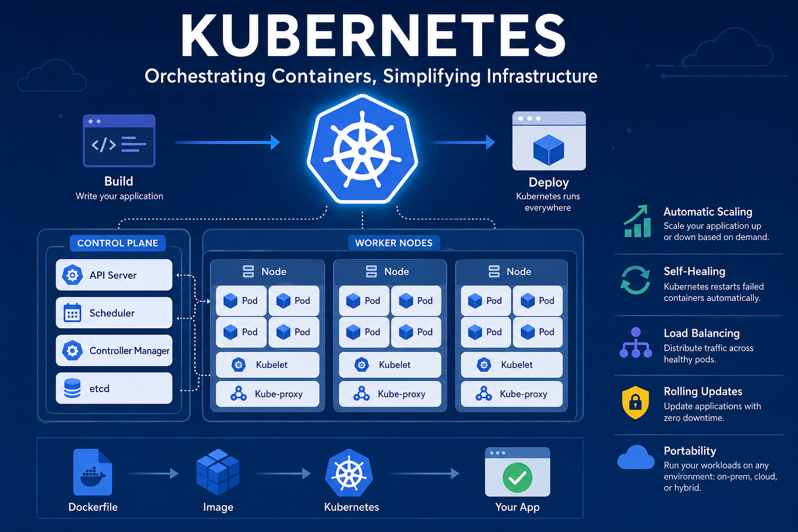Select the 'Your App' label
The image size is (798, 532).
(517, 508)
